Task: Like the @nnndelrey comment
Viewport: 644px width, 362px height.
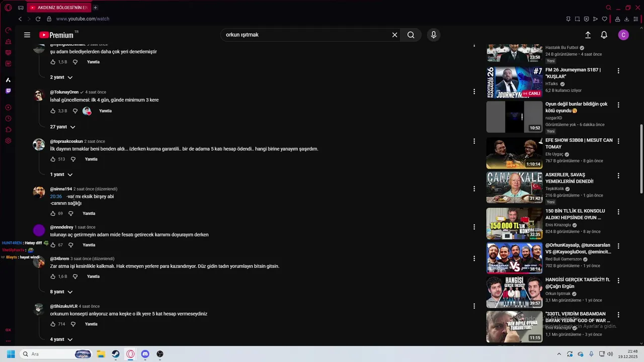Action: click(53, 245)
